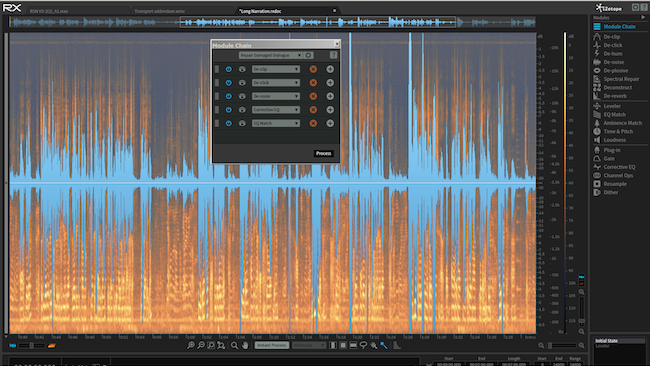Expand the Modules panel arrow
The height and width of the screenshot is (366, 650).
643,17
